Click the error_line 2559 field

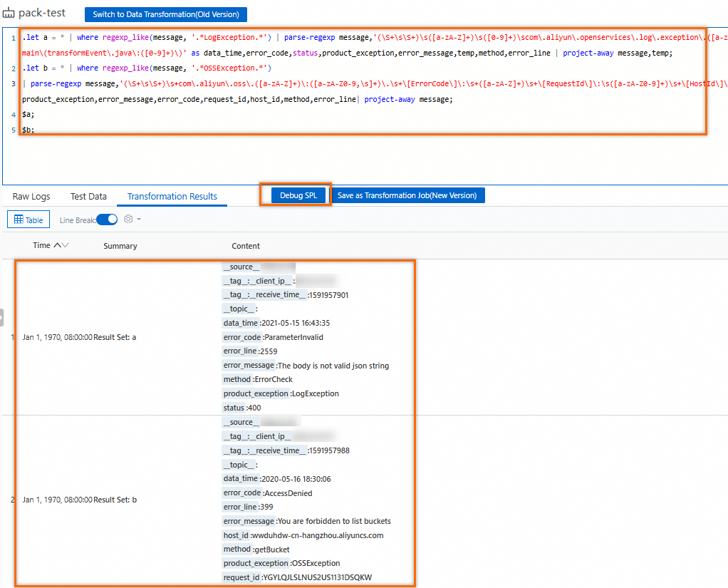(250, 351)
